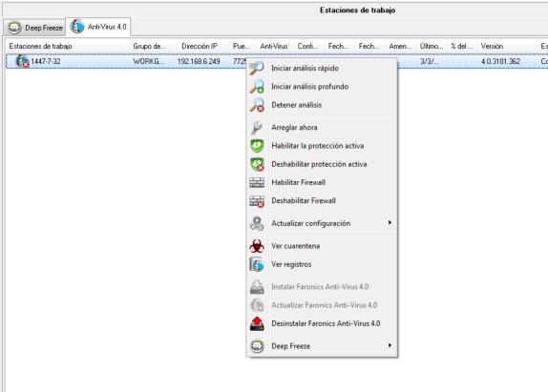Click green shield icon for Habilitar la protección activa

(257, 146)
